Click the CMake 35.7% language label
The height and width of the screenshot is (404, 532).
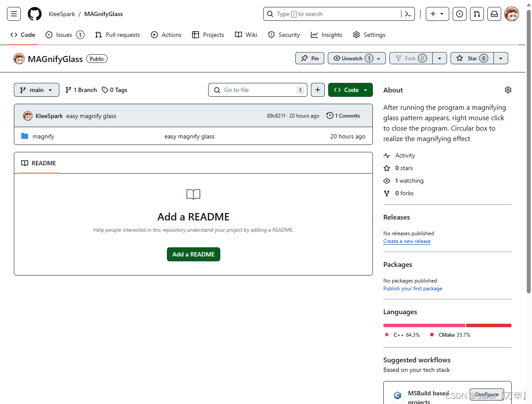tap(450, 335)
